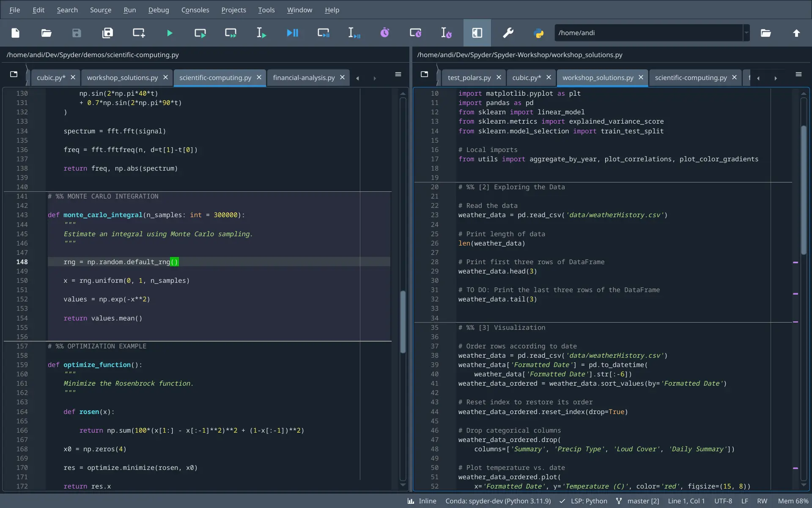Open Spyder Preferences via the wrench icon

tap(508, 33)
